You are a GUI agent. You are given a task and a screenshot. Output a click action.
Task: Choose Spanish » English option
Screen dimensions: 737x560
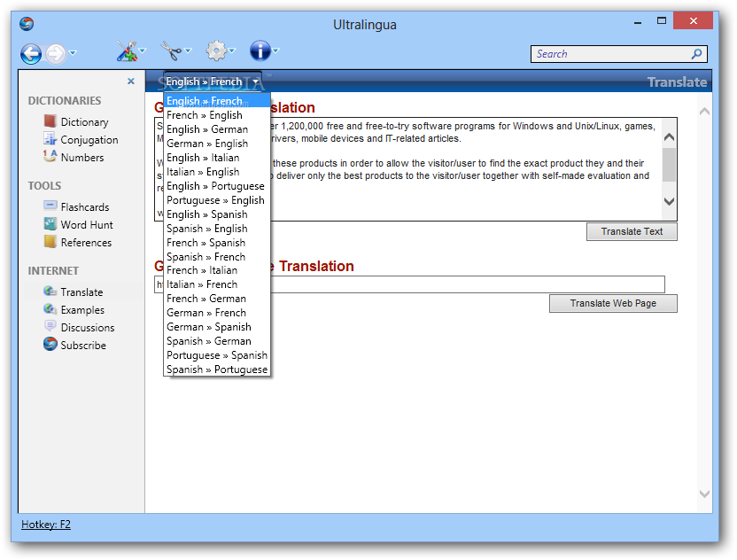[x=217, y=229]
